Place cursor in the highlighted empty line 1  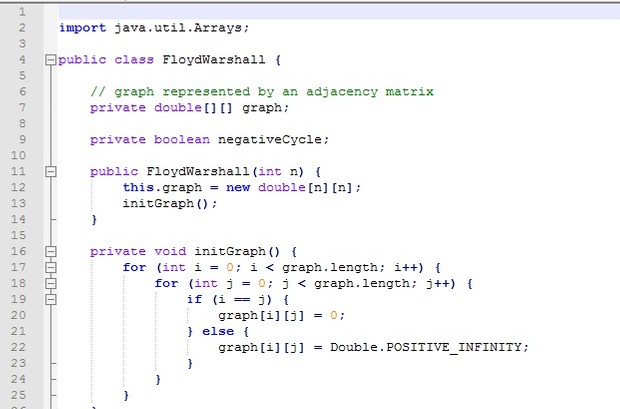pos(339,12)
